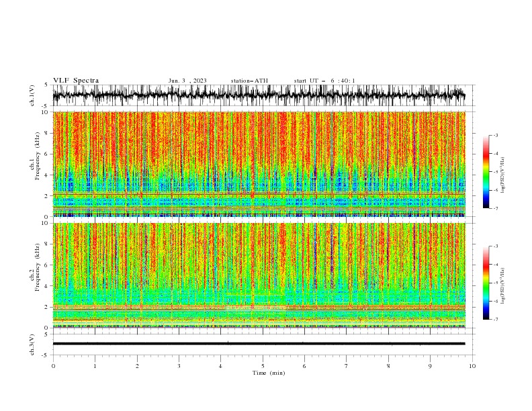Click the ch.3 voltage tick "-5"

pyautogui.click(x=46, y=355)
